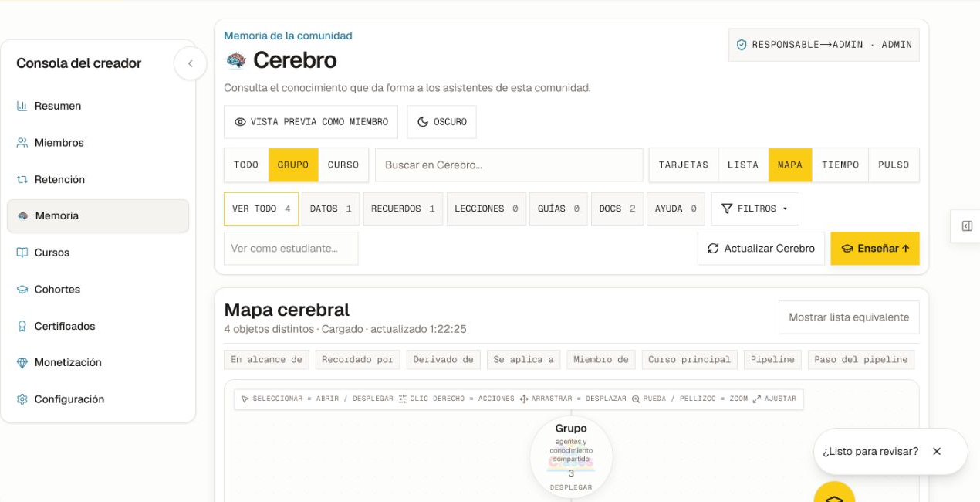Click the Ajustar fit-to-view icon in map
The image size is (980, 502).
click(757, 399)
